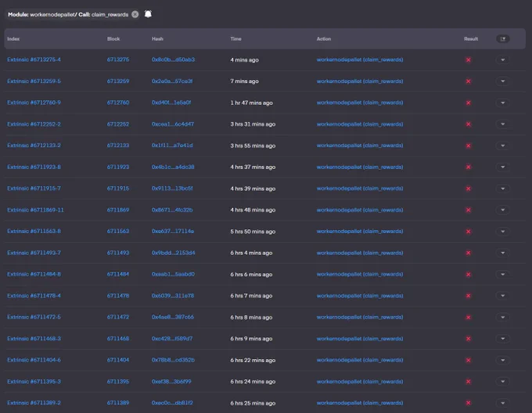Expand details of Extrinsic #6711472-5 row

pos(503,318)
